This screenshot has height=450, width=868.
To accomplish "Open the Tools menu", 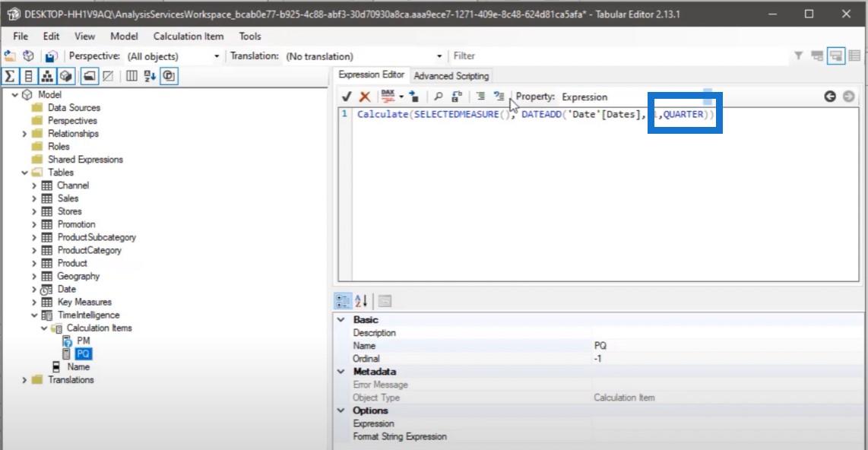I will click(x=249, y=36).
